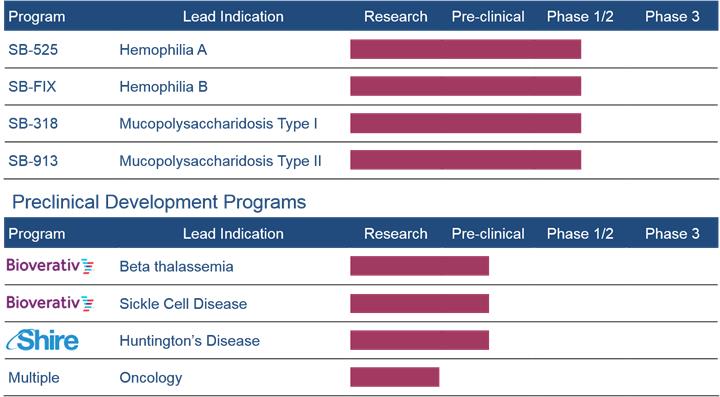Click the Phase 3 header in top table

click(x=672, y=17)
